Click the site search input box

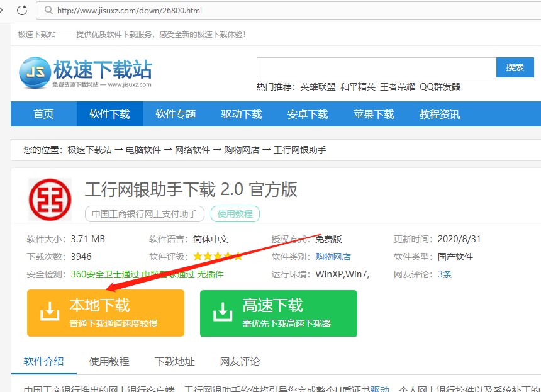pyautogui.click(x=376, y=67)
